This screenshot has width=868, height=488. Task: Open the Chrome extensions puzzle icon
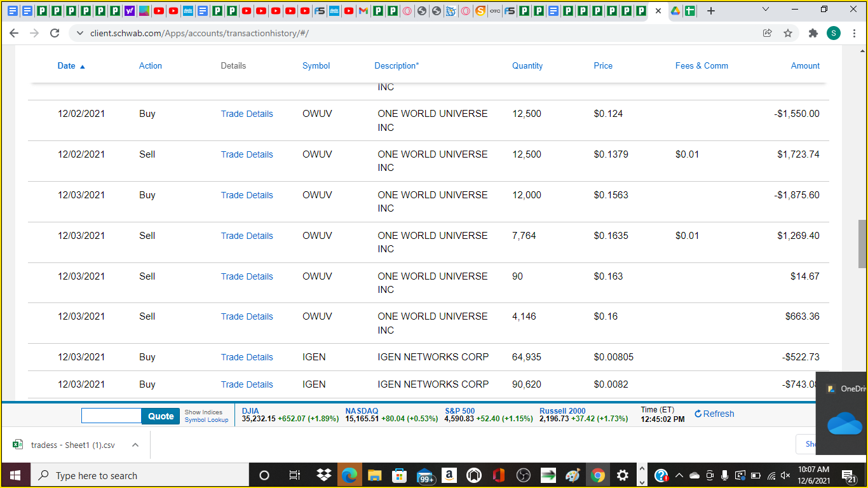pyautogui.click(x=813, y=33)
